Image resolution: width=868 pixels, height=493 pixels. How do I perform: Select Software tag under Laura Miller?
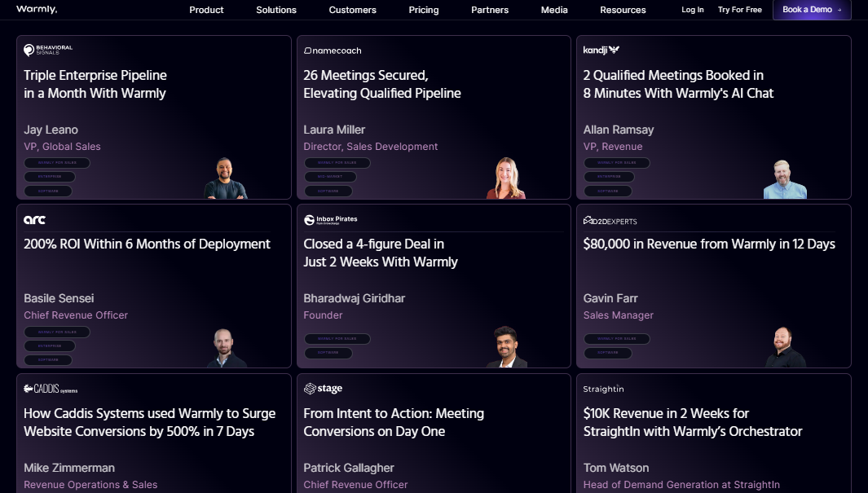(328, 191)
